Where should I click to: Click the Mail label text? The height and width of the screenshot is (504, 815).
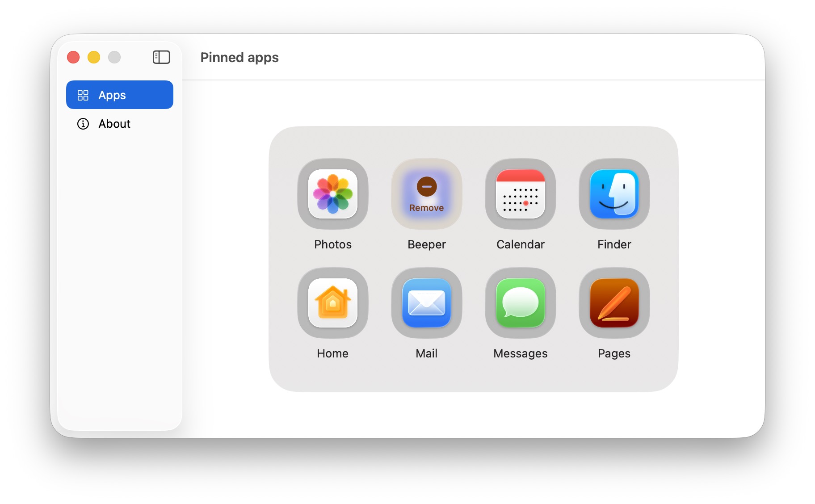[427, 353]
